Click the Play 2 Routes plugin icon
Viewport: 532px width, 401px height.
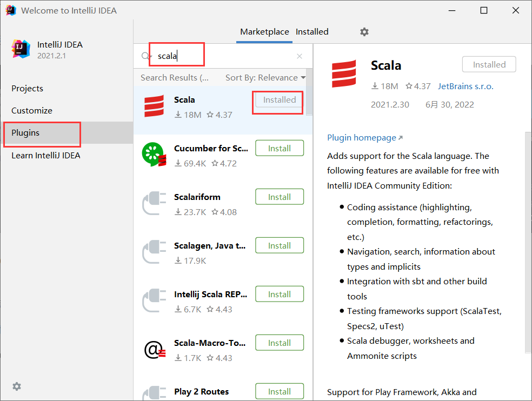(x=154, y=393)
